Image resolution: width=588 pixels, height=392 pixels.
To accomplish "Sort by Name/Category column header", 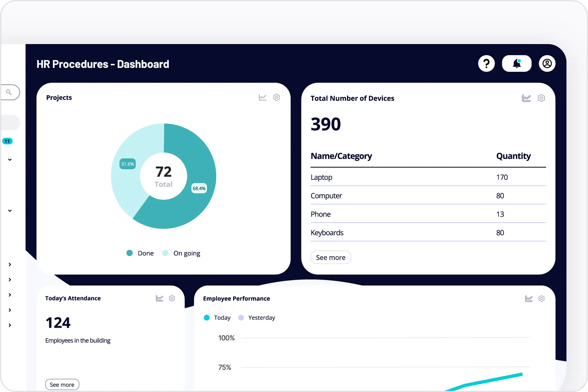I will coord(341,156).
